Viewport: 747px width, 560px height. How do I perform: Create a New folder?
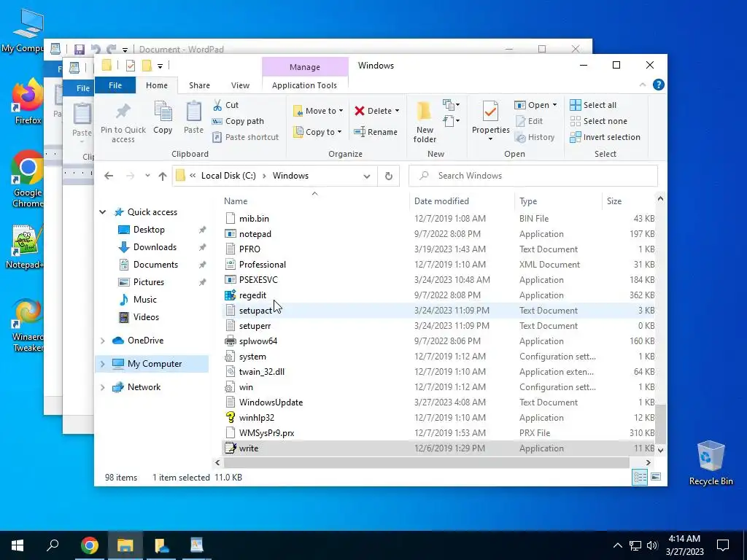coord(425,122)
